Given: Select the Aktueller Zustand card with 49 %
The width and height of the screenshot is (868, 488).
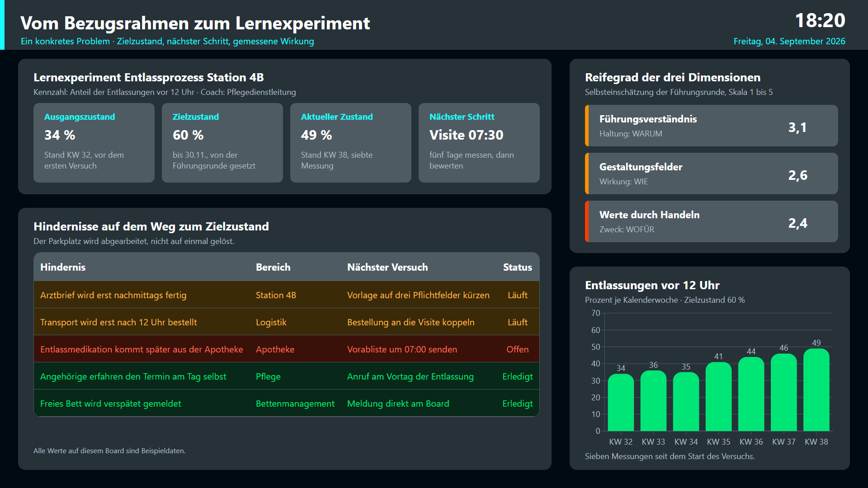Looking at the screenshot, I should (x=351, y=143).
